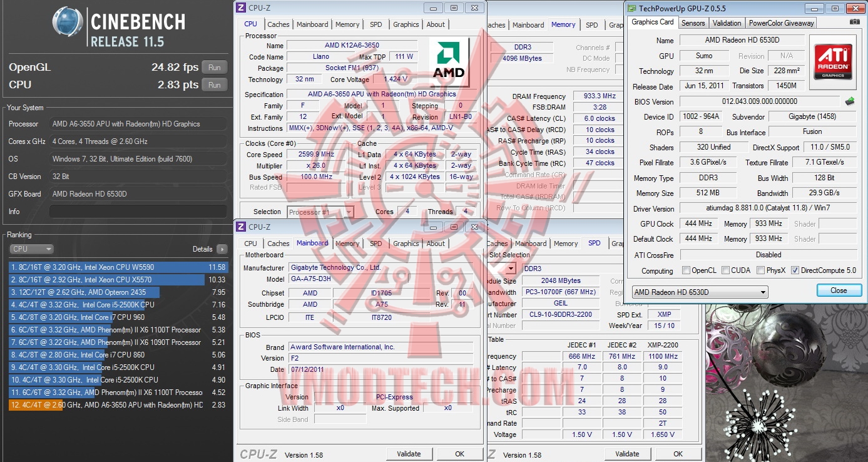
Task: Tick the CUDA checkbox in GPU-Z
Action: pos(726,270)
